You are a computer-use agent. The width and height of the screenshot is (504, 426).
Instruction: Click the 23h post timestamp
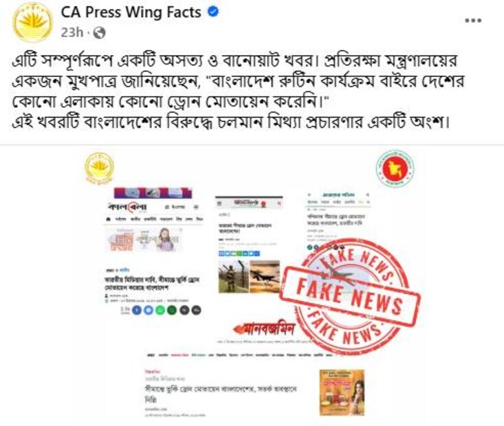click(x=72, y=32)
